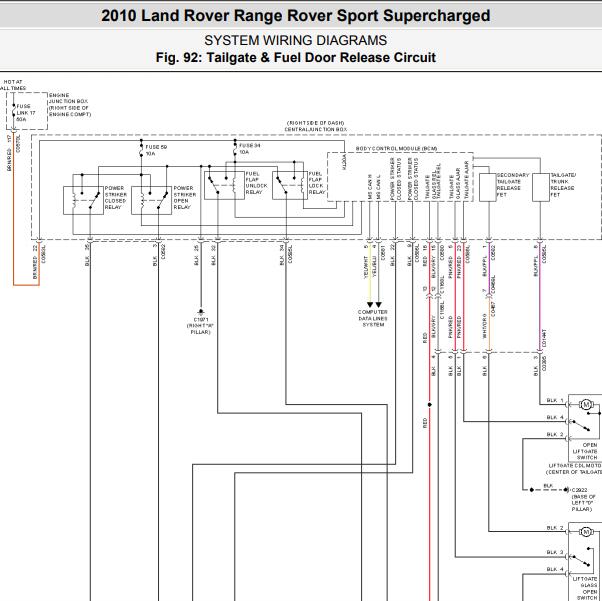602x601 pixels.
Task: Click the C1971 ground symbol
Action: (200, 312)
